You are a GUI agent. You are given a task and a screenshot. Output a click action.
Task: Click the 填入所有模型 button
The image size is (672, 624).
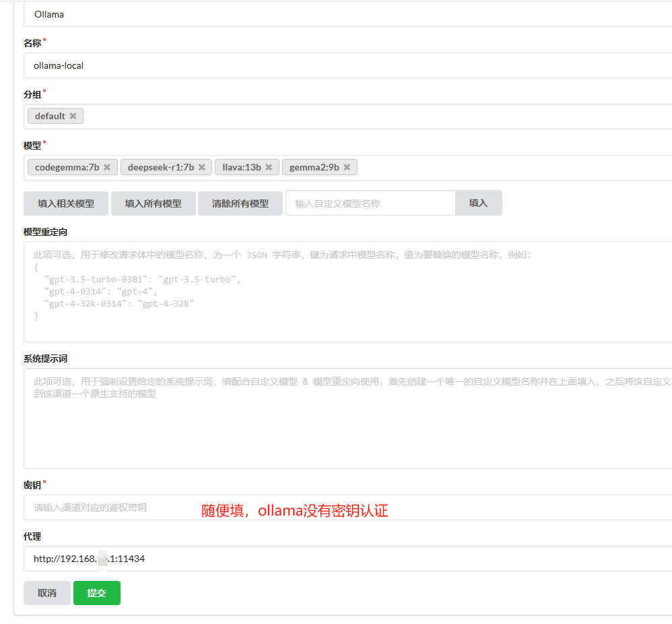[153, 203]
